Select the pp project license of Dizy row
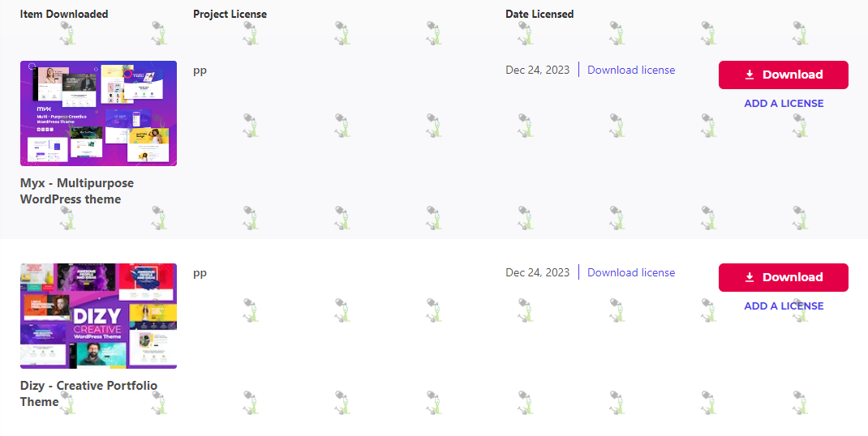 (x=200, y=273)
